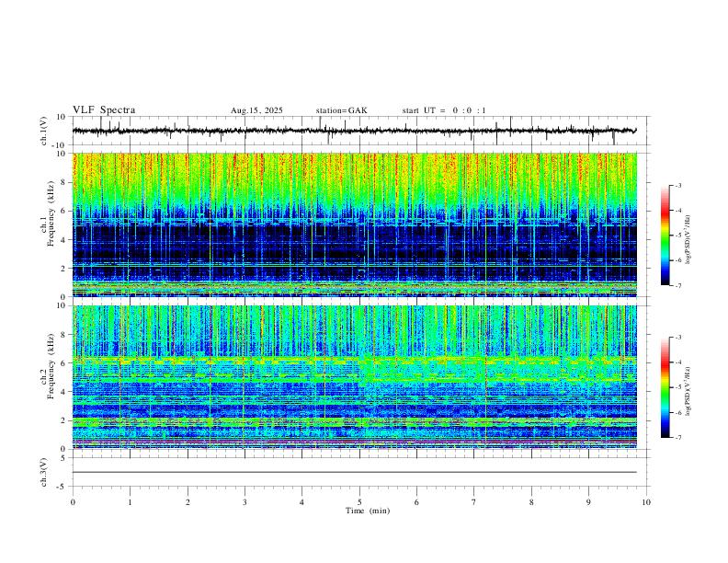This screenshot has height=563, width=728.
Task: Click the flat ch.3(V) line trace
Action: 355,472
